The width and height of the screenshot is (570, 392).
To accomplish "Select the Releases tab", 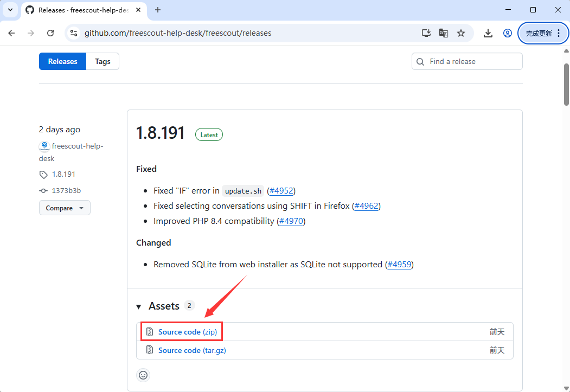I will click(62, 61).
